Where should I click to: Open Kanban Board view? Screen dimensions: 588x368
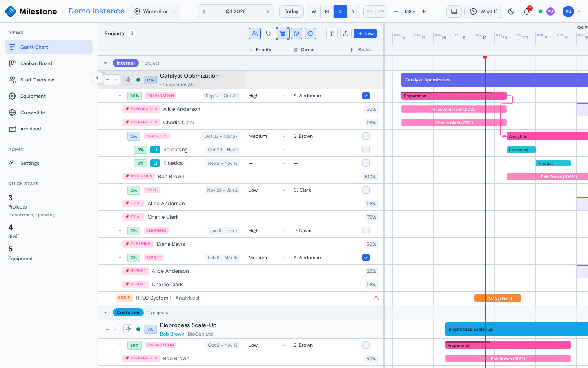pyautogui.click(x=49, y=63)
